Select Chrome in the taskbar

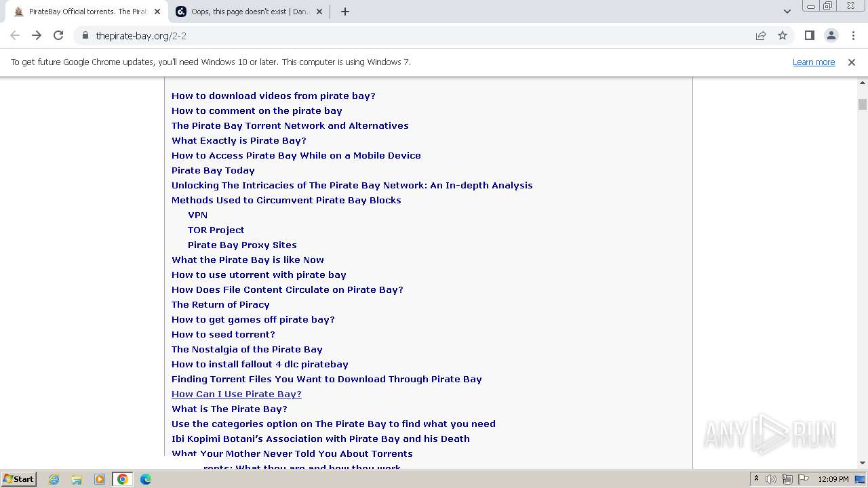coord(123,479)
